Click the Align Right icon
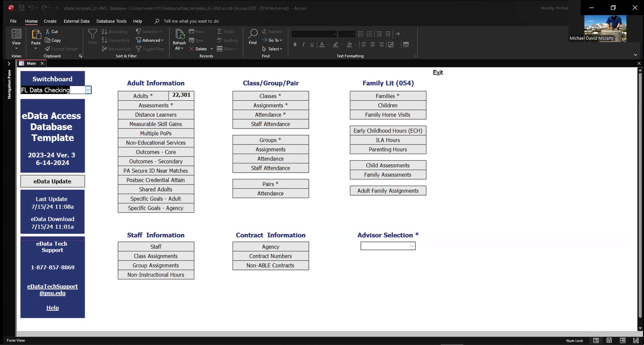The width and height of the screenshot is (644, 345). coord(381,45)
